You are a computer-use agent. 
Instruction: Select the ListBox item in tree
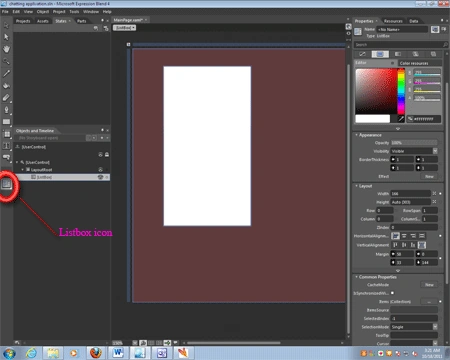click(x=44, y=177)
